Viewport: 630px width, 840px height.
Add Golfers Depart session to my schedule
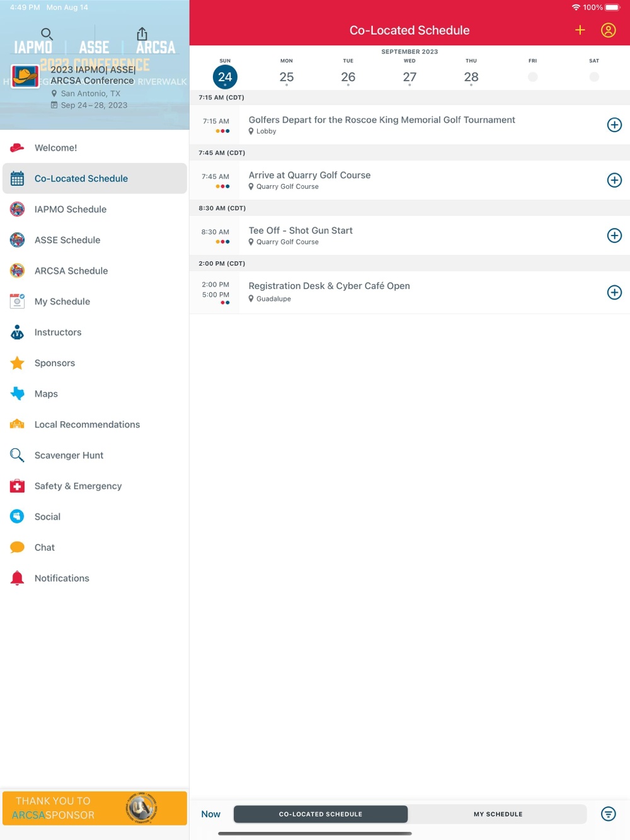(x=614, y=125)
